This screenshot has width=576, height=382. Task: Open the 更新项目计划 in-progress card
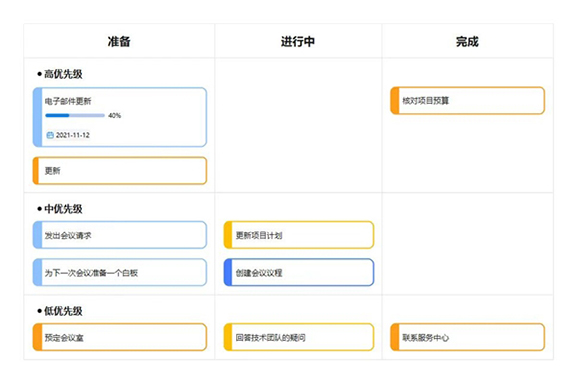[299, 235]
